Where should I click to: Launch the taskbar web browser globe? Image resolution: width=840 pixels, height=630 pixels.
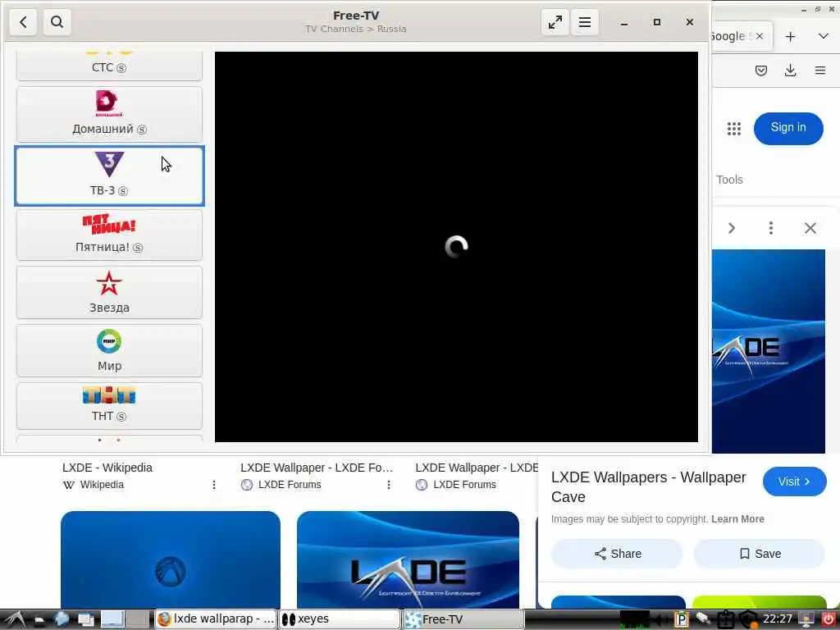62,620
